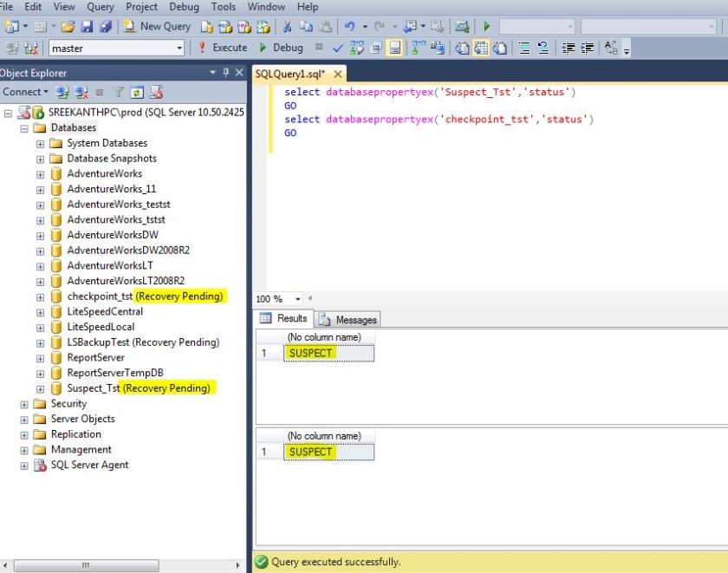Click the Undo arrow icon

pyautogui.click(x=349, y=26)
